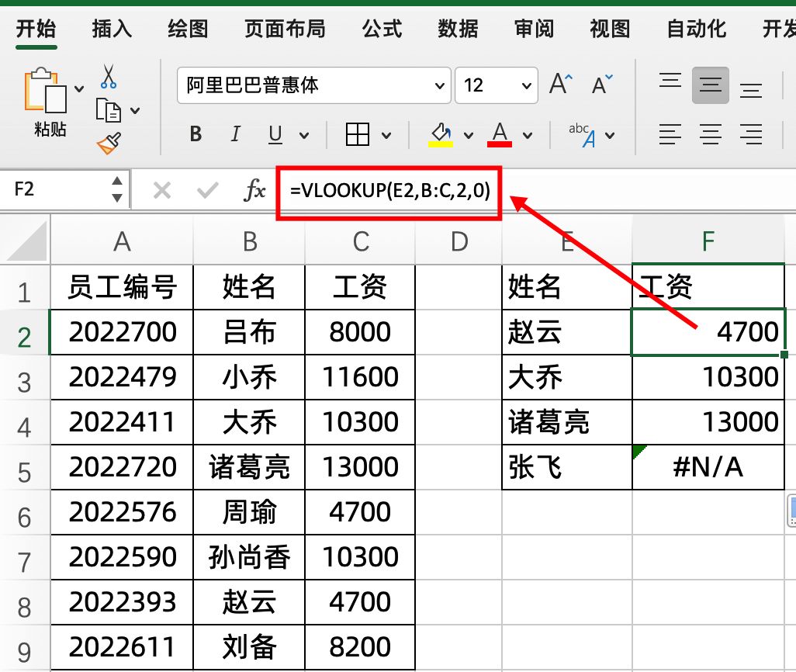The image size is (796, 672).
Task: Apply the red font color
Action: point(500,134)
